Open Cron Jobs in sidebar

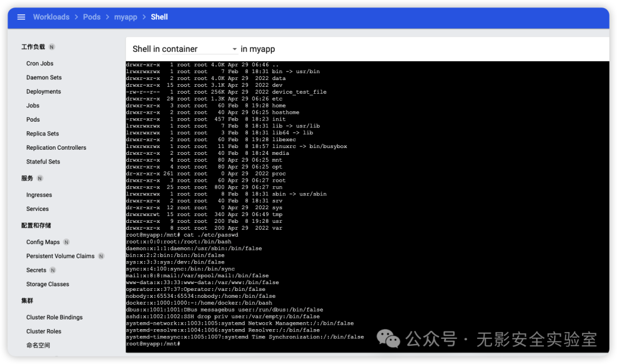pyautogui.click(x=40, y=63)
